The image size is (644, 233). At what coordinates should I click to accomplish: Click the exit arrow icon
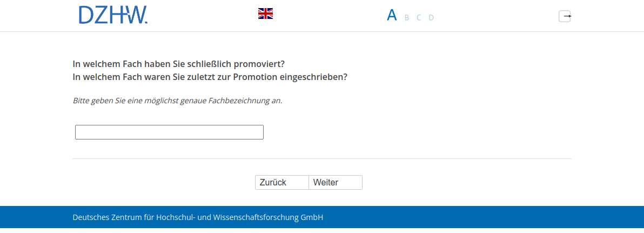click(x=565, y=16)
